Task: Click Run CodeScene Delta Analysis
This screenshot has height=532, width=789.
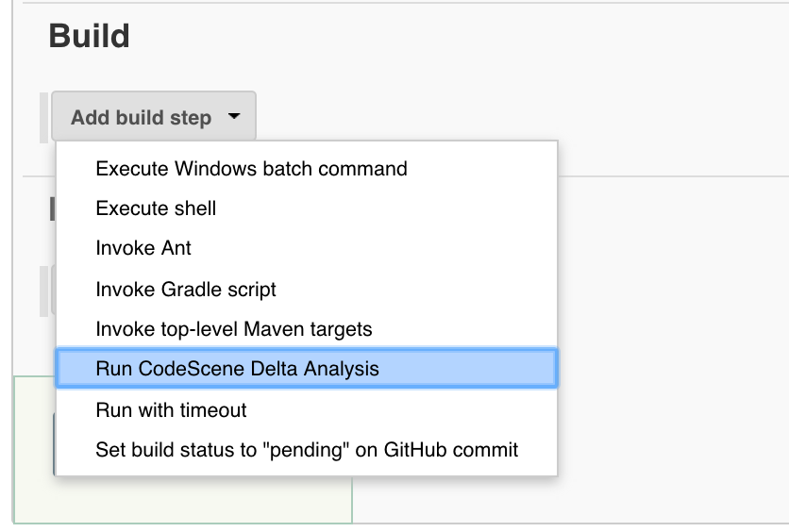Action: tap(237, 369)
